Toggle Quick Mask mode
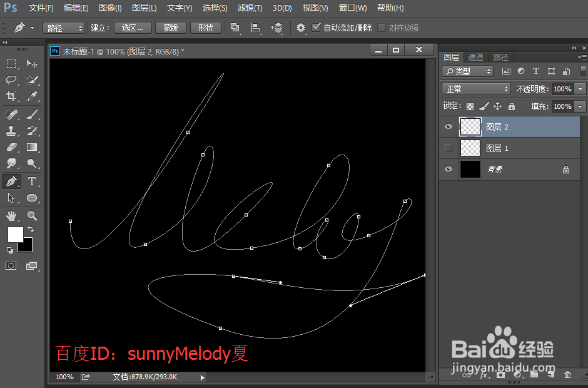This screenshot has width=588, height=388. tap(11, 266)
